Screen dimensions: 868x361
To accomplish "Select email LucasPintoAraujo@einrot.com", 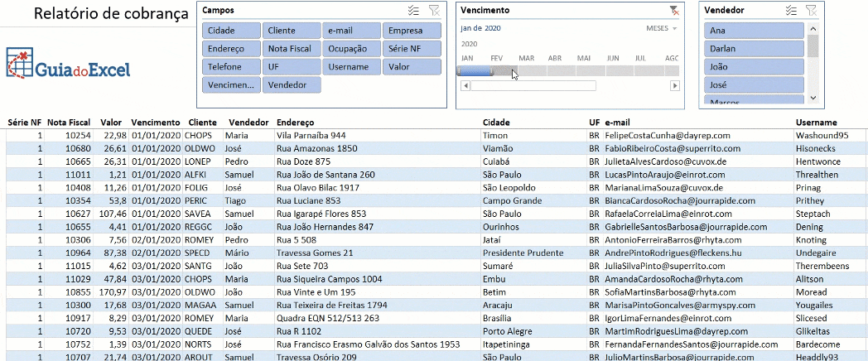I will [x=699, y=175].
